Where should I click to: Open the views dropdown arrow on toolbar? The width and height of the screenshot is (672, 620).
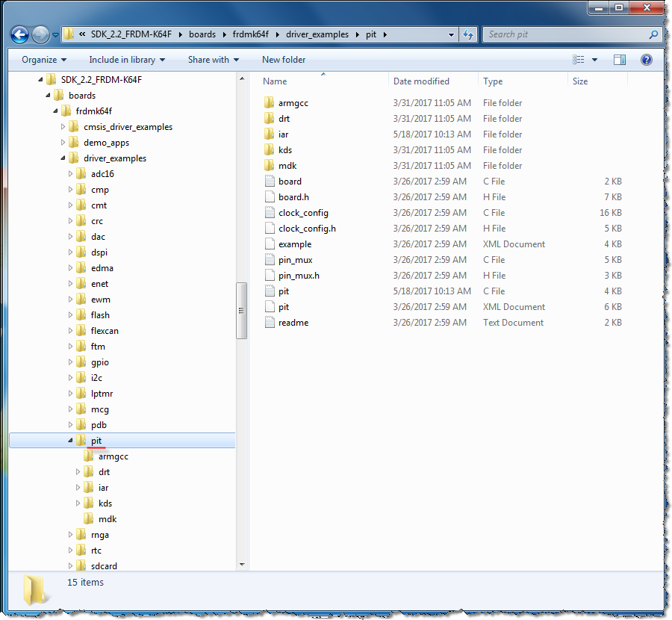point(594,59)
